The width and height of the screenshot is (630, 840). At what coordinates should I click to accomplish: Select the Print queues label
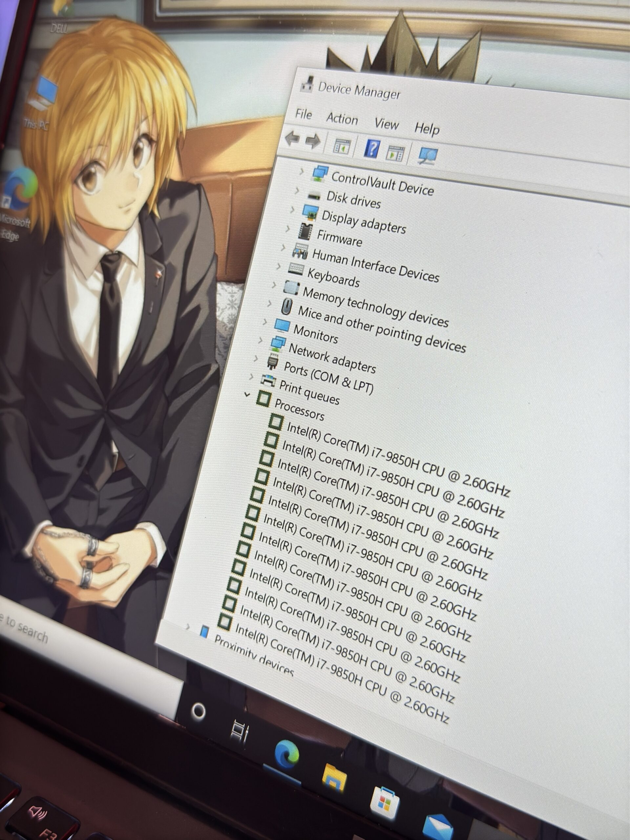coord(309,392)
